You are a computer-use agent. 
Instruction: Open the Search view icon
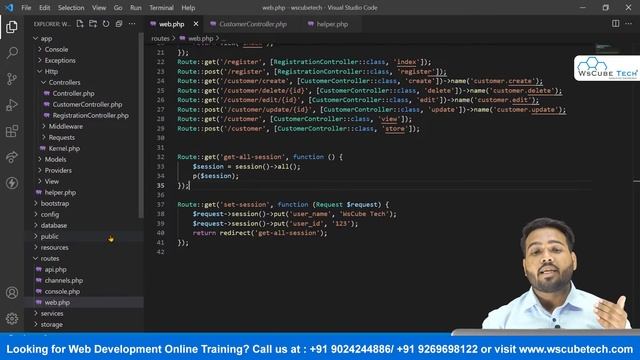pos(12,53)
